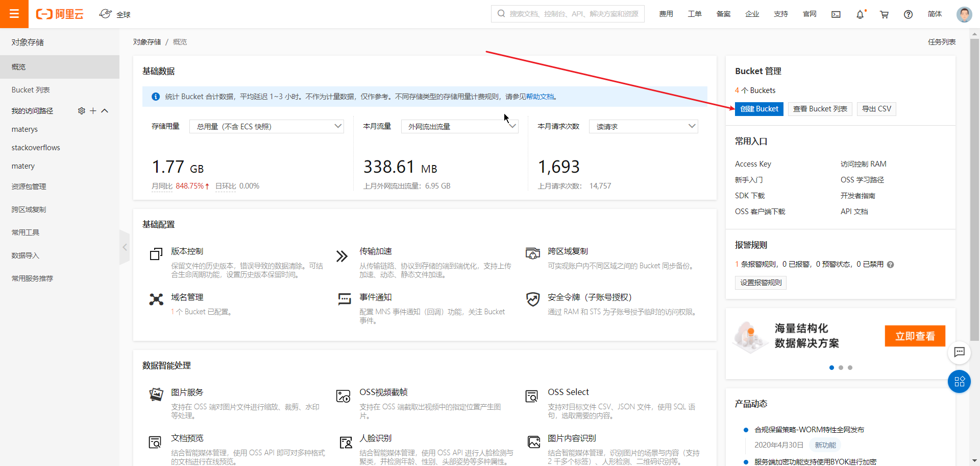Open the shopping cart icon
The image size is (980, 466).
point(884,14)
